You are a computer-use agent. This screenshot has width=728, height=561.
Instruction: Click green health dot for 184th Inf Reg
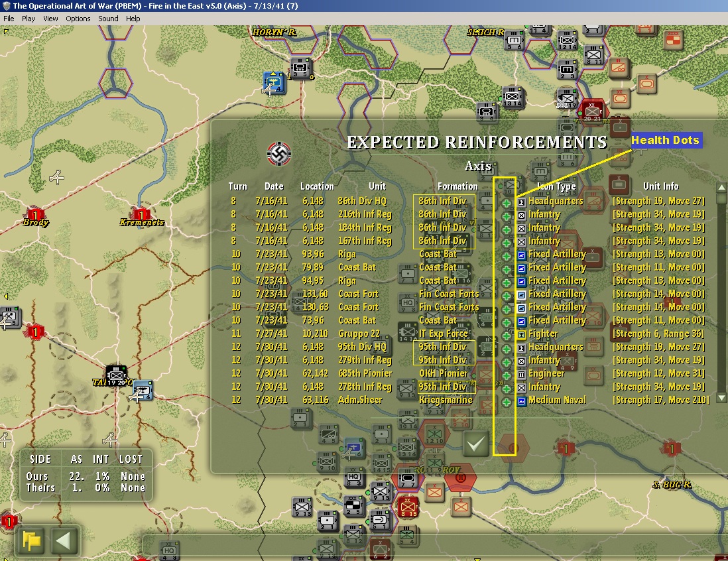(x=506, y=229)
